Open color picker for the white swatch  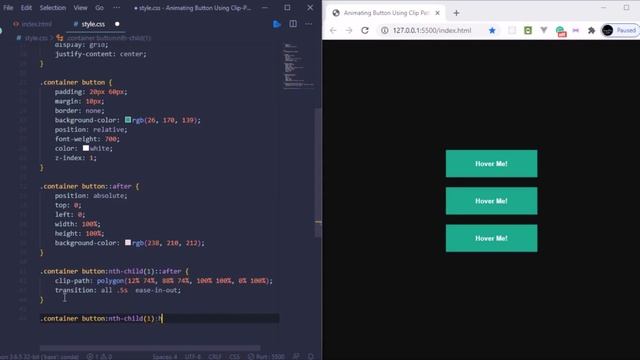pyautogui.click(x=86, y=148)
